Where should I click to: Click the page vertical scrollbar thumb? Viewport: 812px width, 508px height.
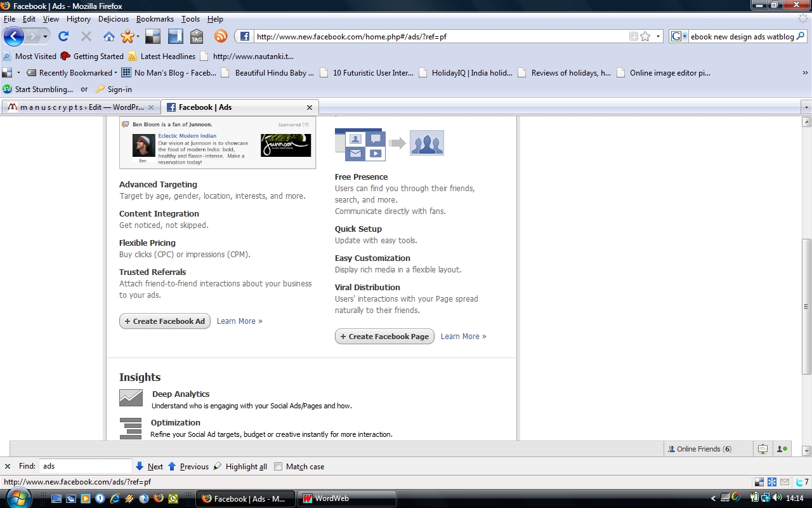tap(806, 305)
